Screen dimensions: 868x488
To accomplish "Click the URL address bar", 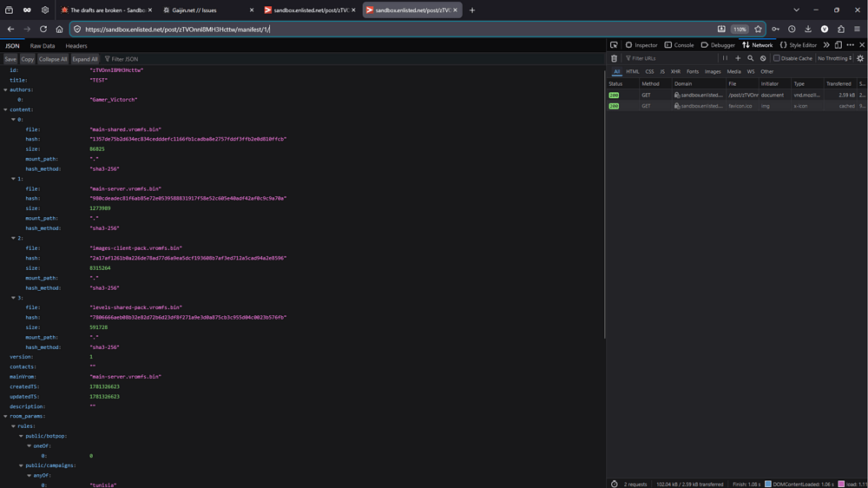I will pyautogui.click(x=398, y=30).
